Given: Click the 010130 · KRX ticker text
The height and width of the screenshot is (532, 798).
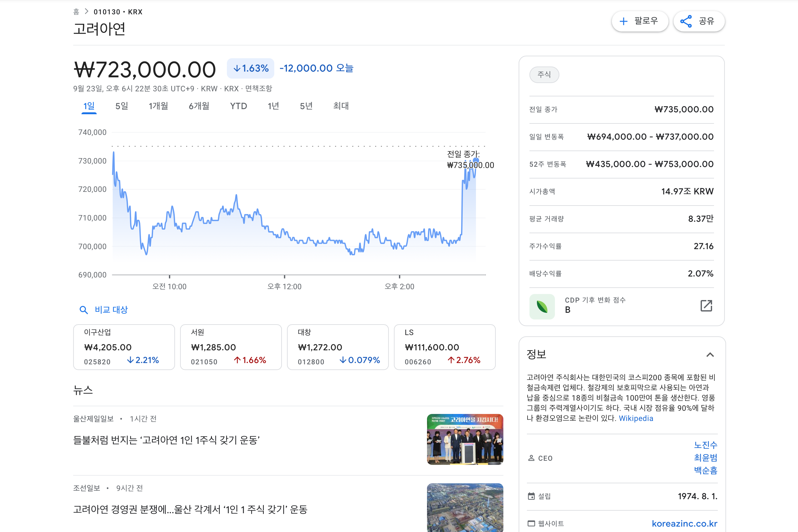Looking at the screenshot, I should (118, 12).
